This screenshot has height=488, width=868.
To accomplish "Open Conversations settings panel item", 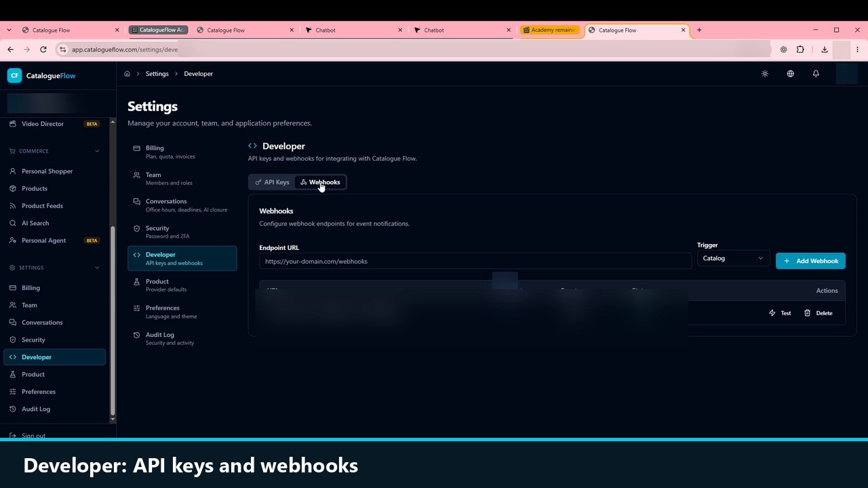I will click(182, 205).
